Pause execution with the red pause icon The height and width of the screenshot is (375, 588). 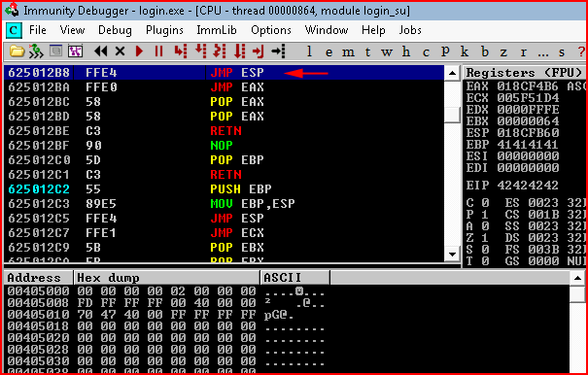[x=159, y=51]
